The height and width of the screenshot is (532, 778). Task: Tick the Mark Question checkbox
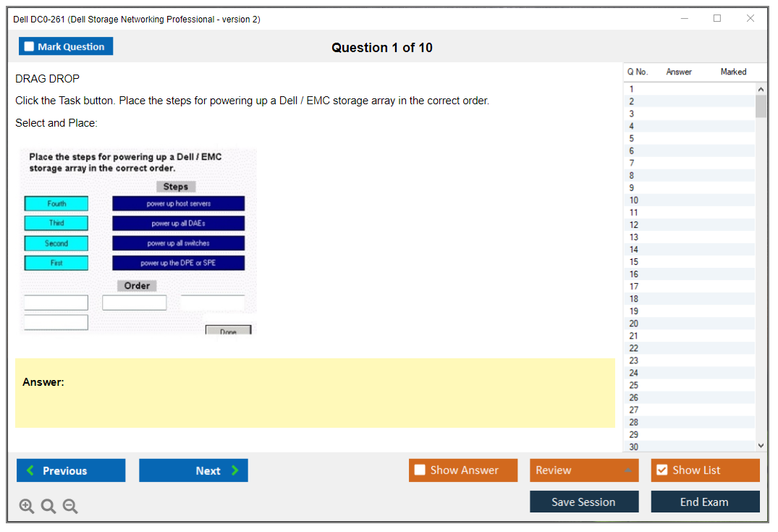point(29,46)
